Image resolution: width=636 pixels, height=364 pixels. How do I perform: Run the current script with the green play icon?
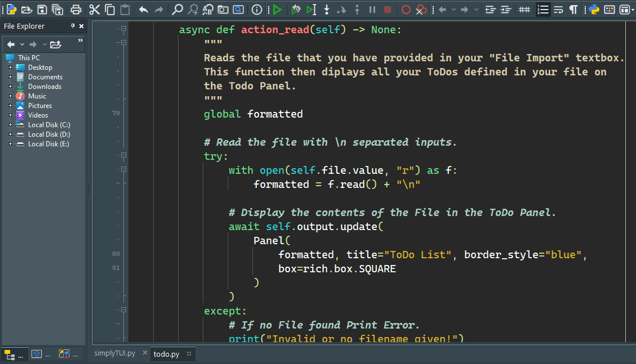point(277,9)
